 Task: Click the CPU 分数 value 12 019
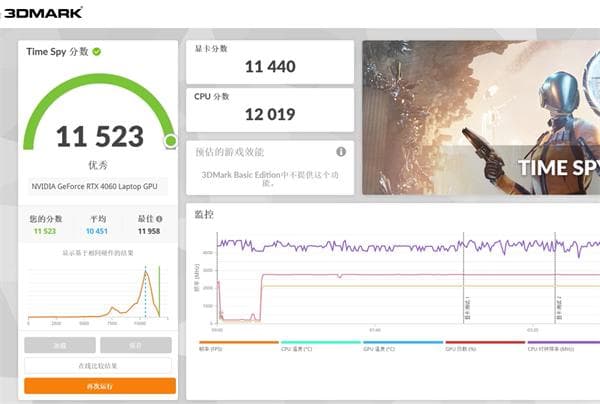[x=270, y=114]
